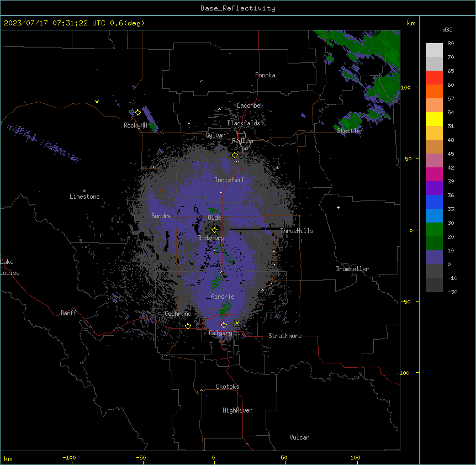The width and height of the screenshot is (476, 465).
Task: Click the Olds town label
Action: [x=214, y=218]
